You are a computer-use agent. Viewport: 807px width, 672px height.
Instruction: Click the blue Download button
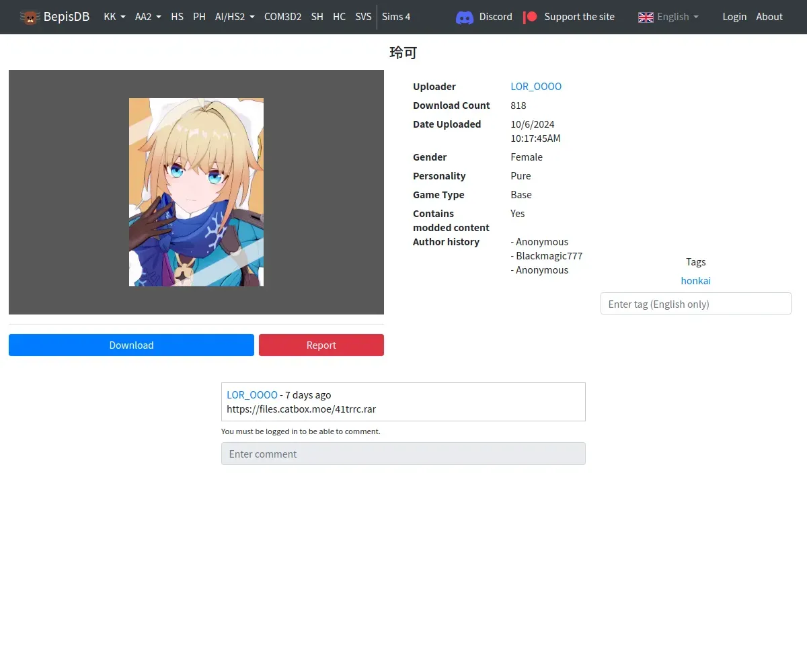tap(131, 345)
